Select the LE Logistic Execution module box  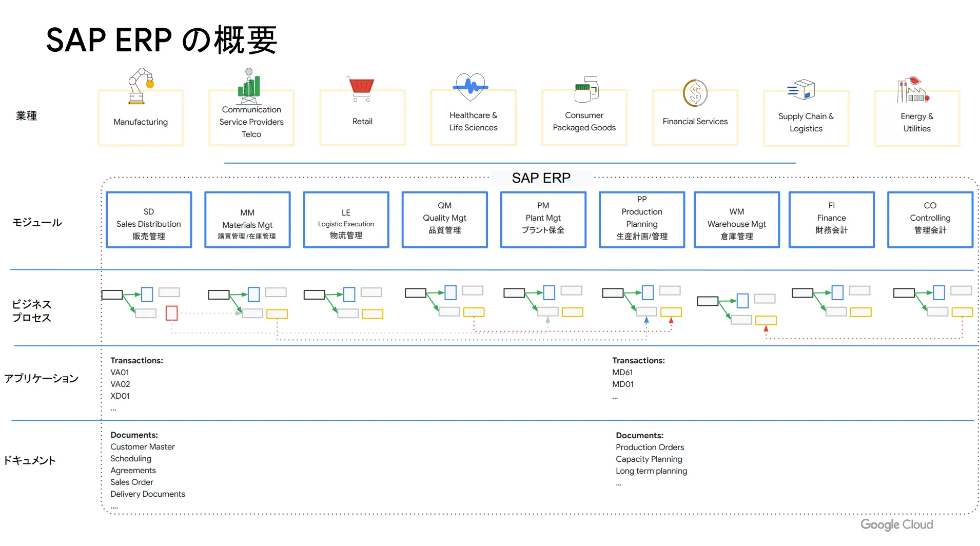tap(346, 220)
